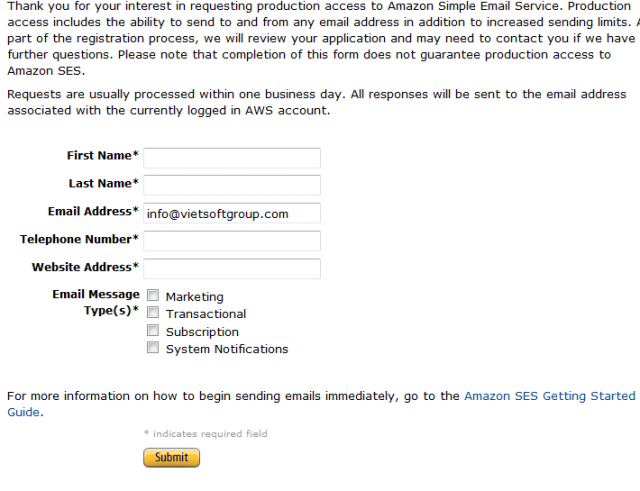Click the bold "Website Address*" label
640x491 pixels.
click(85, 268)
